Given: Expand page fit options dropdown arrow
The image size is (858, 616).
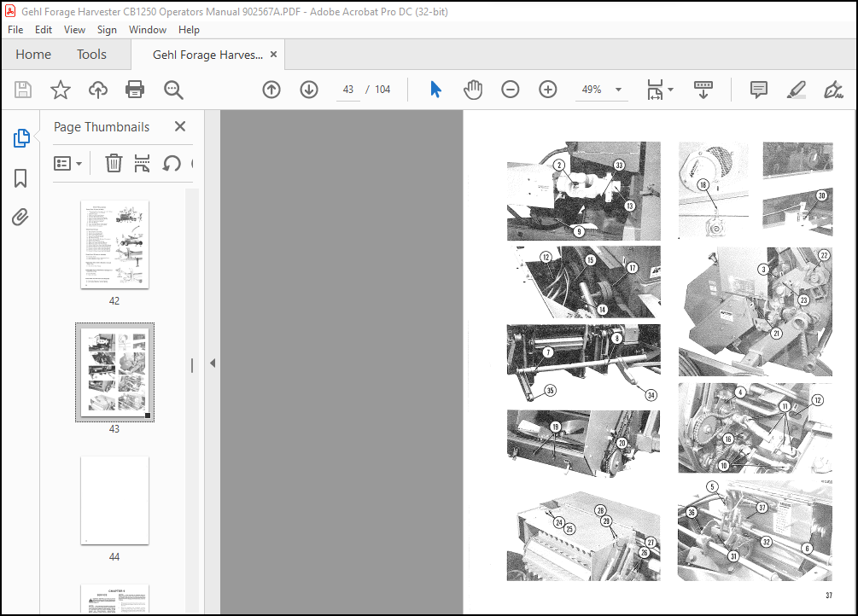Looking at the screenshot, I should pyautogui.click(x=671, y=90).
